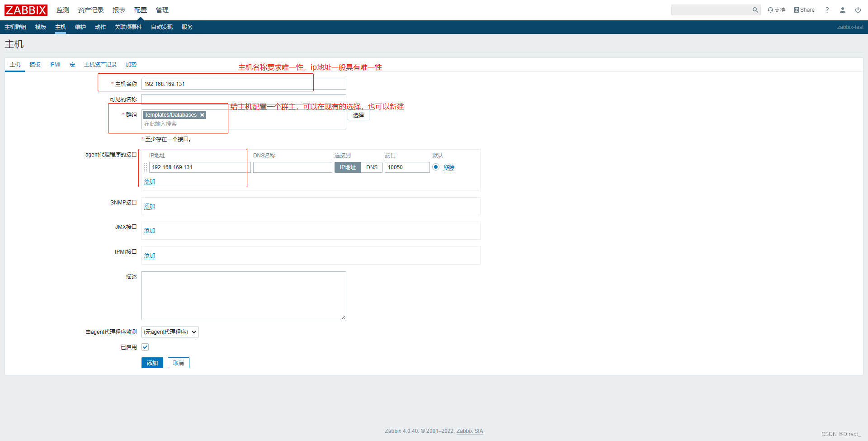Open the agent proxy monitoring dropdown

click(x=170, y=332)
